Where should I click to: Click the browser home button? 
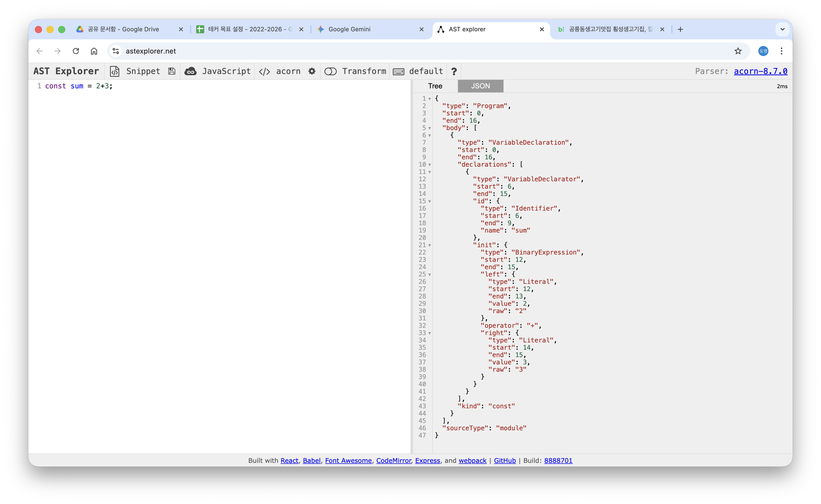(94, 51)
